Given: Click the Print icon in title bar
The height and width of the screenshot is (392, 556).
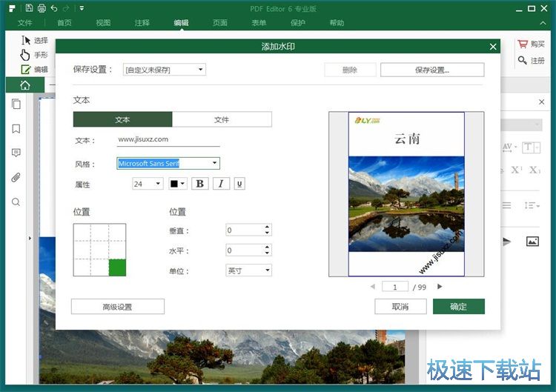Looking at the screenshot, I should 42,8.
